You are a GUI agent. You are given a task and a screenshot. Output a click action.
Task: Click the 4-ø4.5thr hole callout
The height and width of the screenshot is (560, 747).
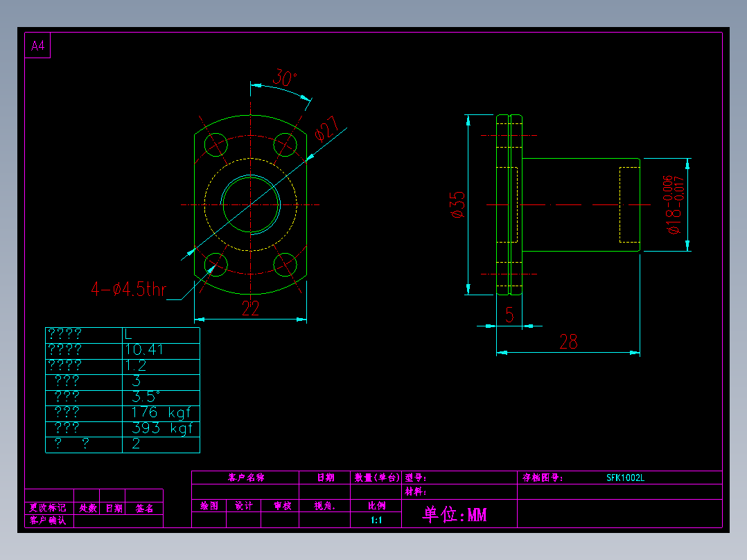pyautogui.click(x=129, y=289)
